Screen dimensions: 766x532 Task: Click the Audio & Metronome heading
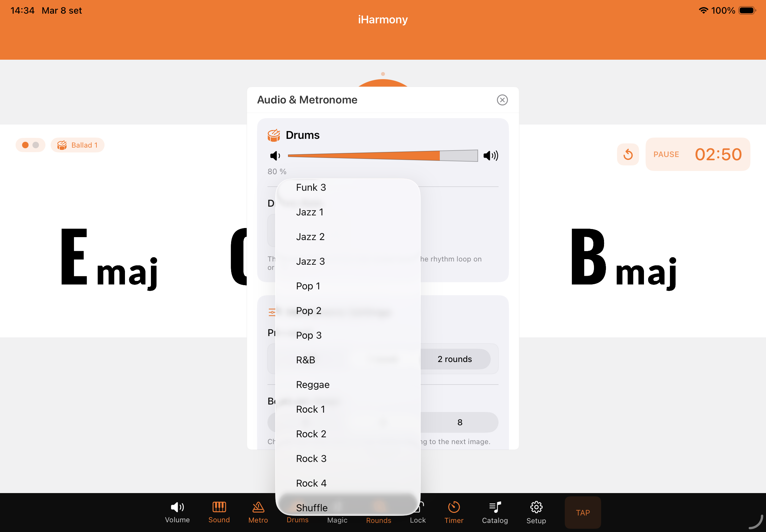[x=307, y=100]
